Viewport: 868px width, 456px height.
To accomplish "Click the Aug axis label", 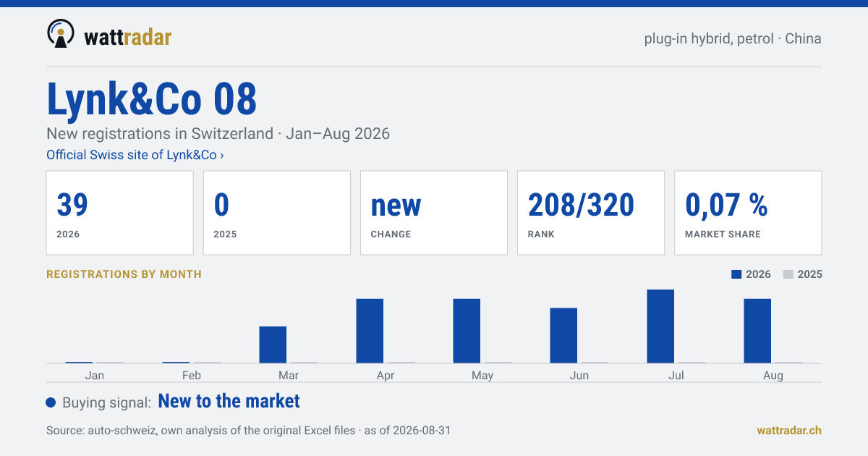I will (773, 375).
